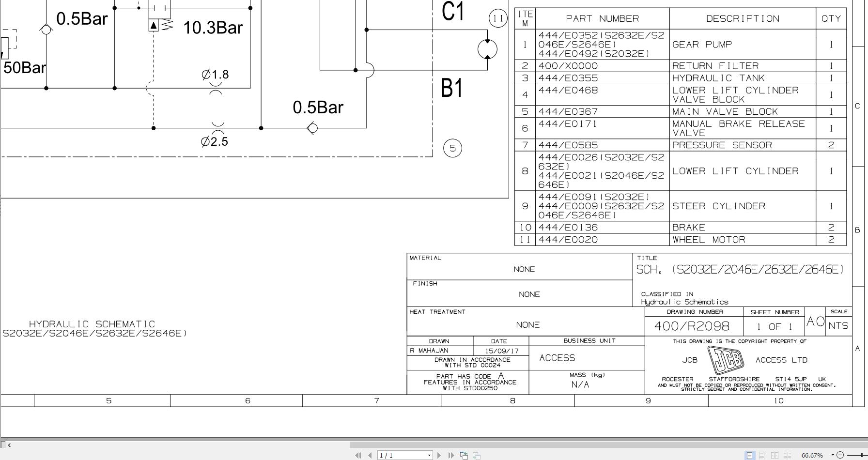The image size is (868, 460).
Task: Click the PART NUMBER column header
Action: coord(602,18)
